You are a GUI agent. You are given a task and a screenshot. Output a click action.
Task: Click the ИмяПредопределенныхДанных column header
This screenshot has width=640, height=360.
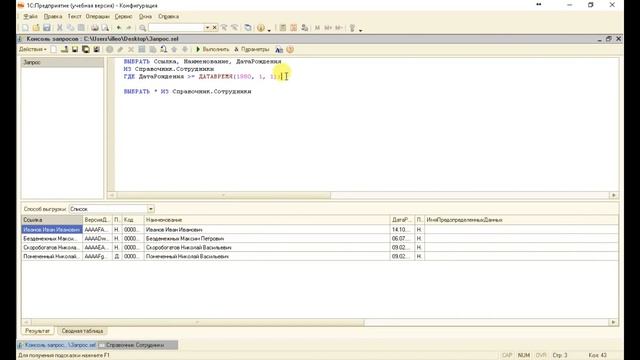pos(521,220)
